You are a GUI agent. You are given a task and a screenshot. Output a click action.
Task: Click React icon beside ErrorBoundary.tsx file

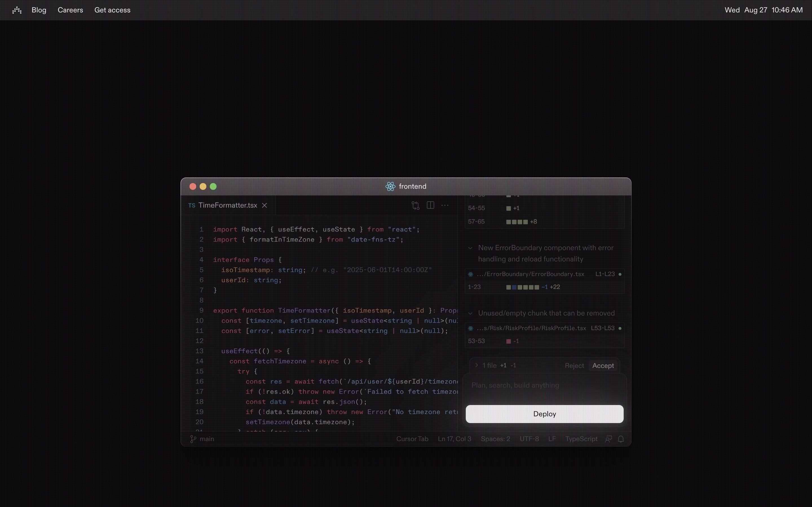point(470,274)
